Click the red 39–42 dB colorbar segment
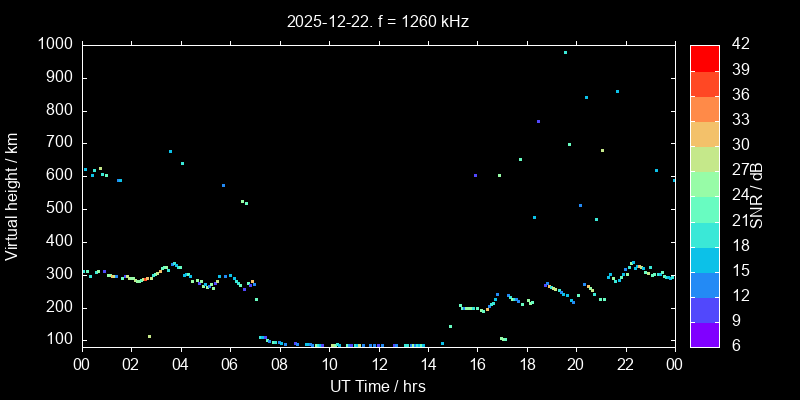 [704, 58]
